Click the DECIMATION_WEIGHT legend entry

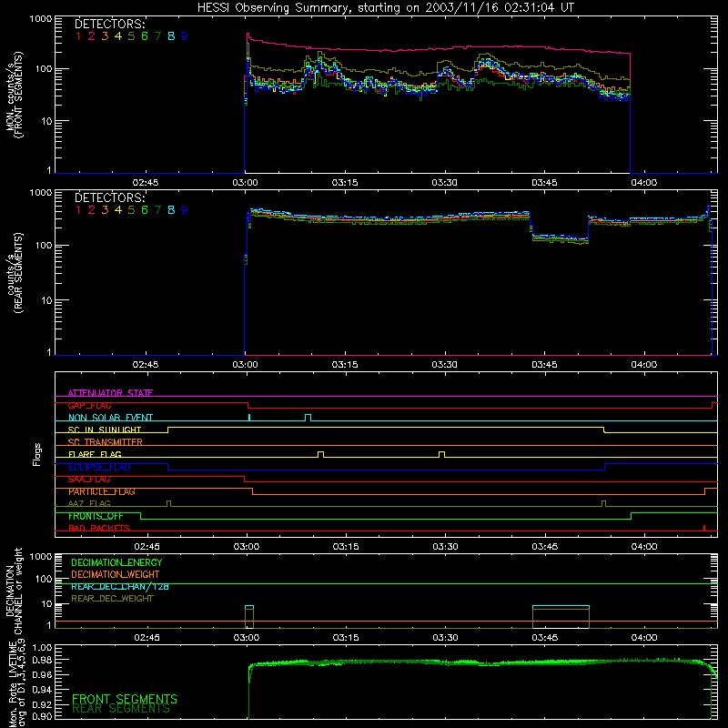116,575
